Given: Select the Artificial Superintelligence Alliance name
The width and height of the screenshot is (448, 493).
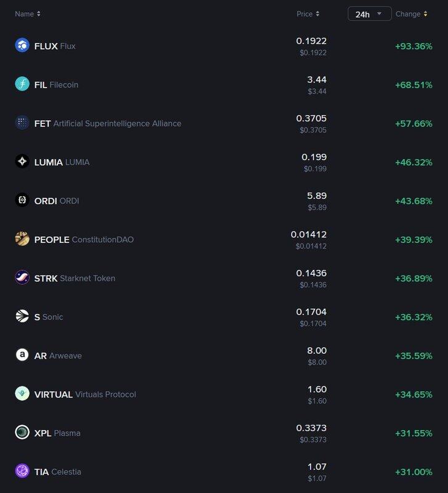Looking at the screenshot, I should point(117,123).
